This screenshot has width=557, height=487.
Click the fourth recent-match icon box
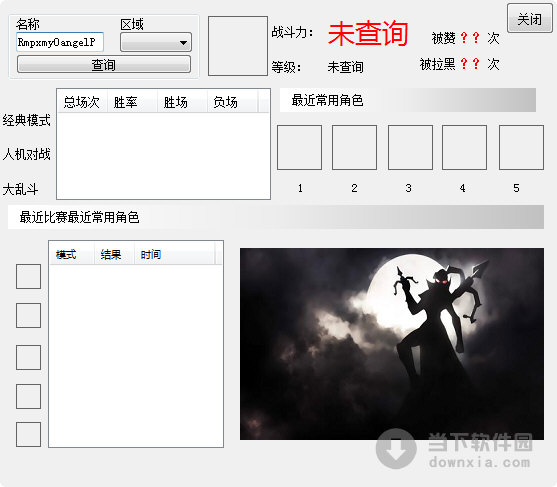tap(28, 396)
